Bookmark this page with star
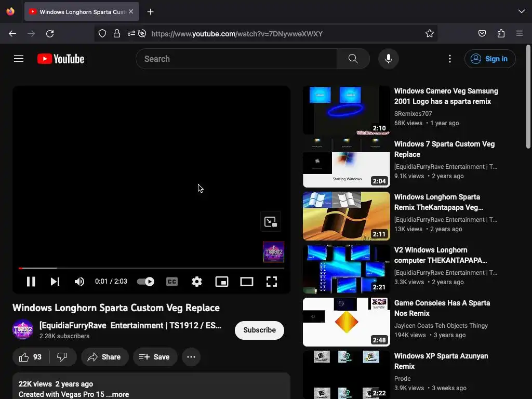This screenshot has width=532, height=399. [430, 33]
